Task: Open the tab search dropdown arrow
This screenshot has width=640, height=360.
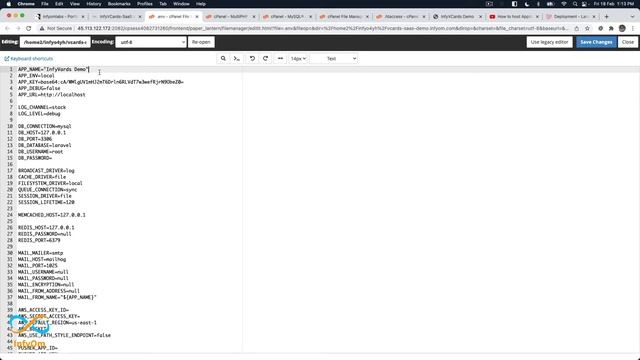Action: 633,16
